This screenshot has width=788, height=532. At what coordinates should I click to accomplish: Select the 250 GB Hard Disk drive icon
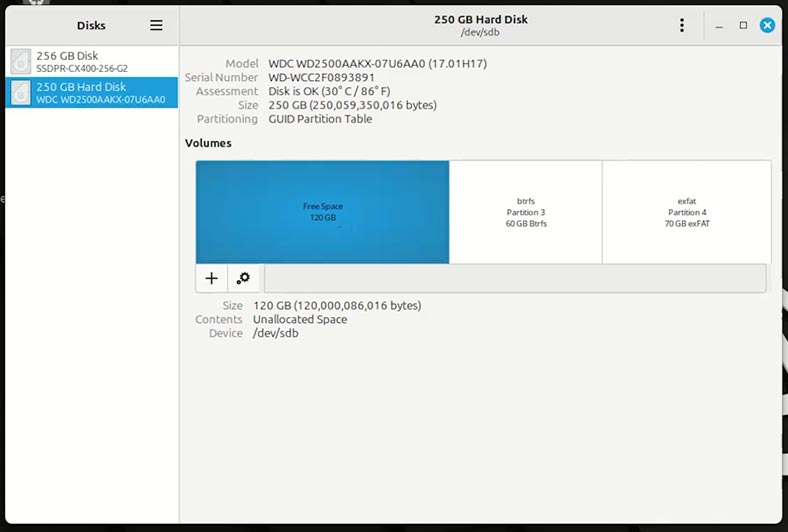21,92
